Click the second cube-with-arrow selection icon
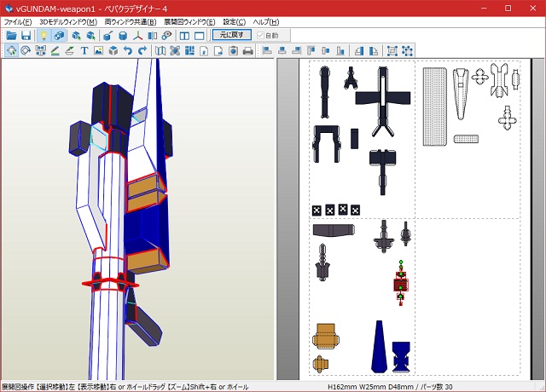 pyautogui.click(x=91, y=36)
